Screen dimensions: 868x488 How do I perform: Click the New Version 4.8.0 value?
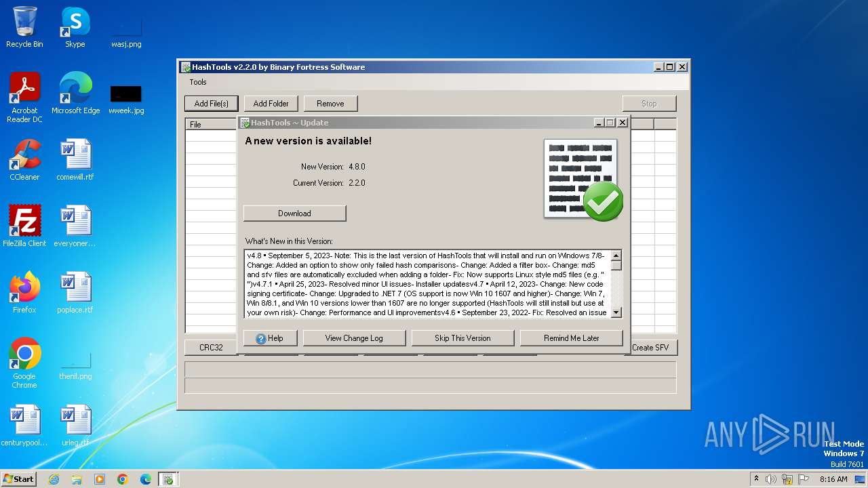[357, 167]
